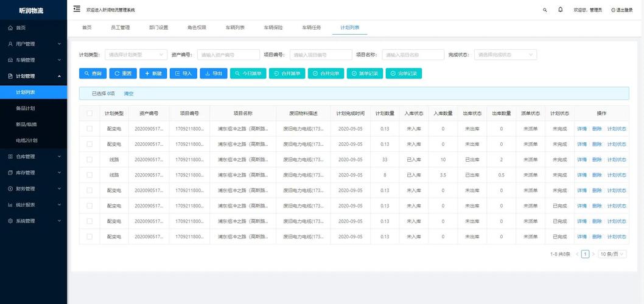Viewport: 644px width, 304px height.
Task: Click the 统计报表 chart icon in sidebar
Action: click(x=10, y=205)
